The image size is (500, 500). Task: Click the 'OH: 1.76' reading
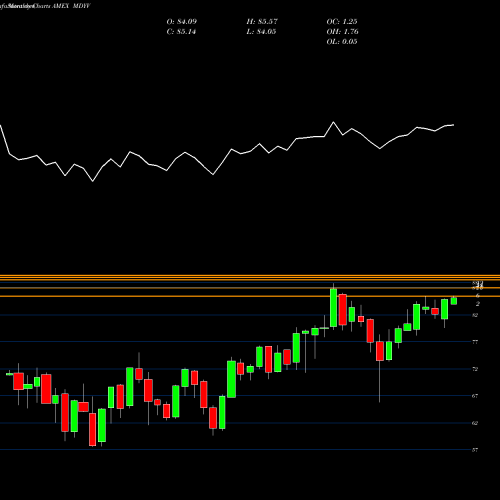tap(343, 32)
